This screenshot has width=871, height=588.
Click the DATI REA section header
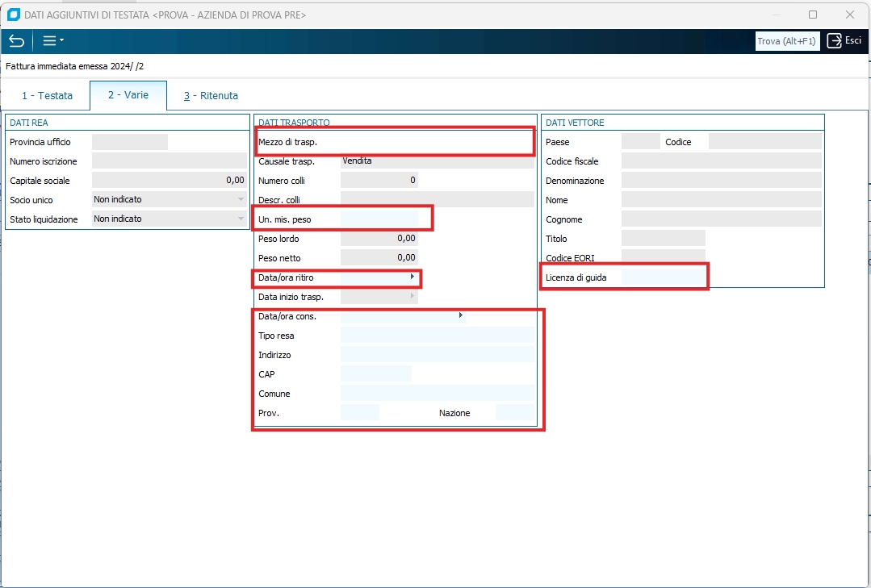(x=29, y=123)
